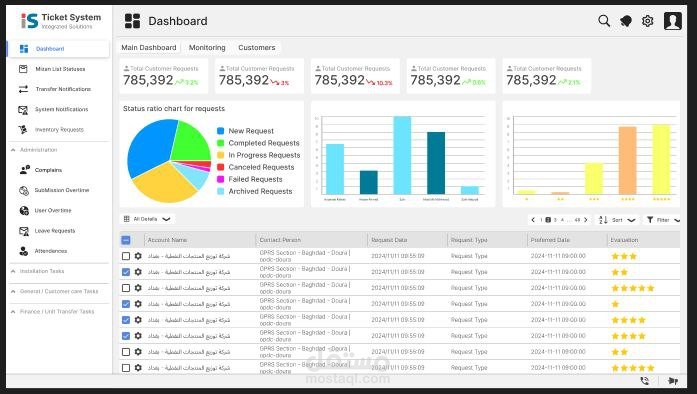Switch to the Monitoring tab
This screenshot has width=697, height=394.
click(x=207, y=48)
